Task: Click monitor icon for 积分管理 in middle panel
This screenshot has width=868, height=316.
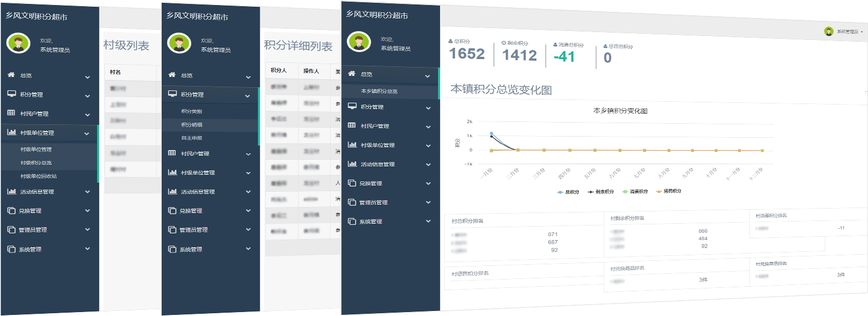Action: tap(172, 94)
